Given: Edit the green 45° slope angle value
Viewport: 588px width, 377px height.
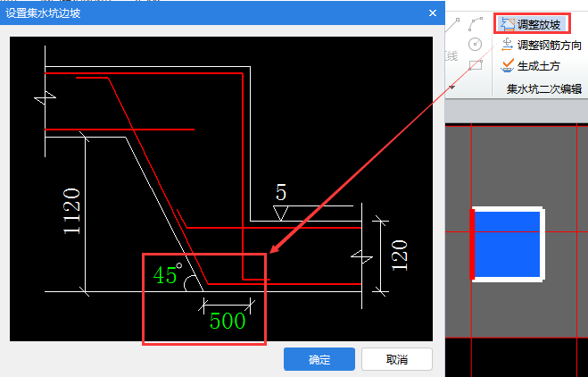Looking at the screenshot, I should tap(167, 274).
